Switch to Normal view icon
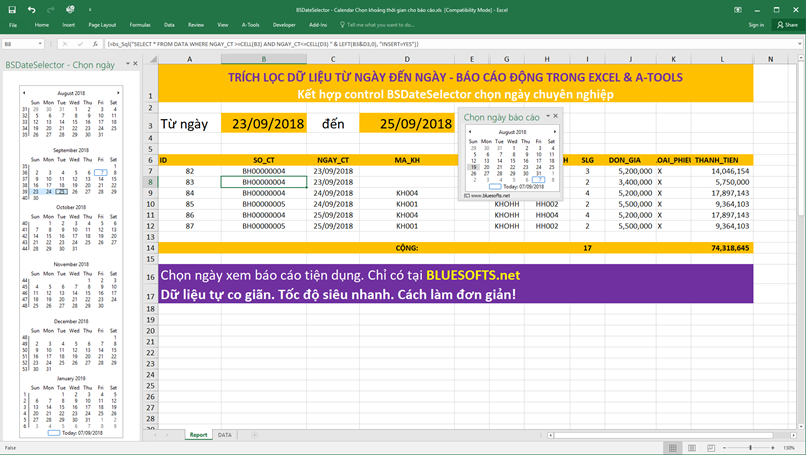806x455 pixels. [672, 448]
